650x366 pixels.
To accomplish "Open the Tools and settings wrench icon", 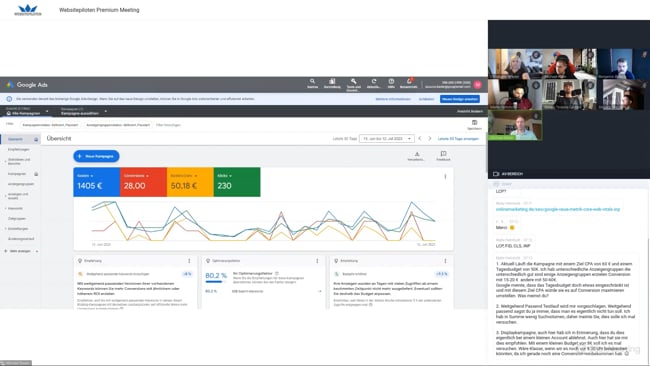I will click(353, 81).
